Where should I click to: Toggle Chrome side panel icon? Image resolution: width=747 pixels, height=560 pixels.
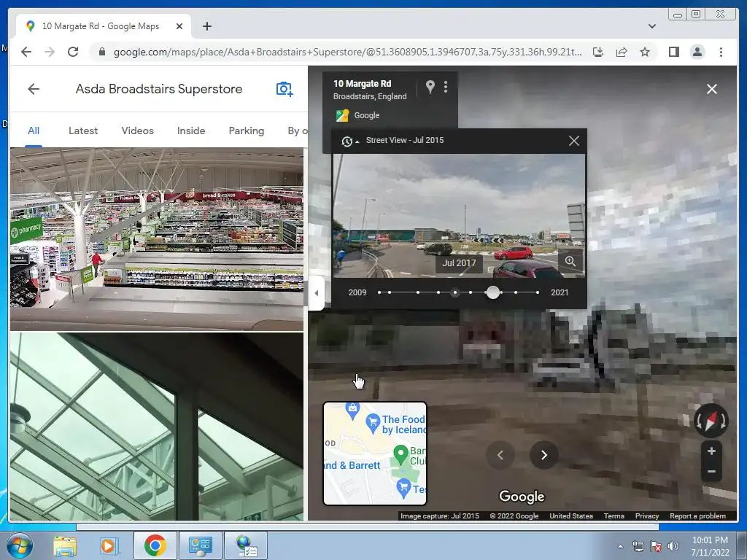[673, 52]
